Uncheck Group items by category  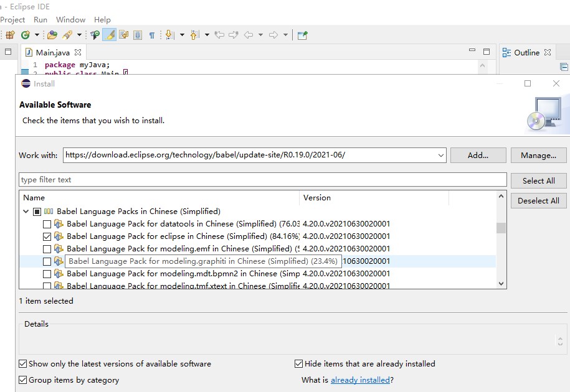22,380
